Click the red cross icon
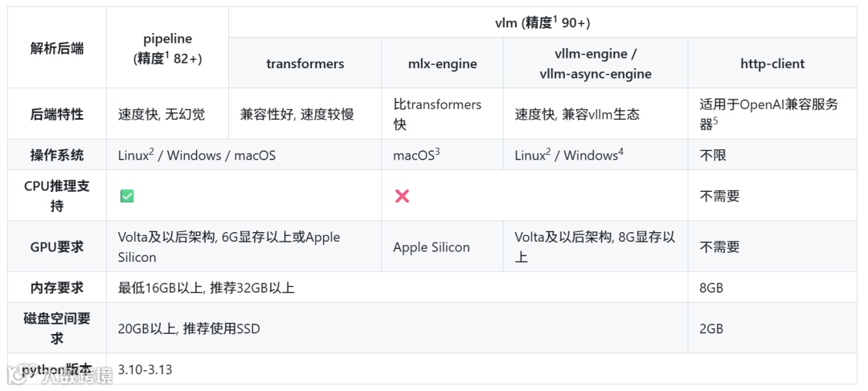The width and height of the screenshot is (868, 391). tap(402, 196)
